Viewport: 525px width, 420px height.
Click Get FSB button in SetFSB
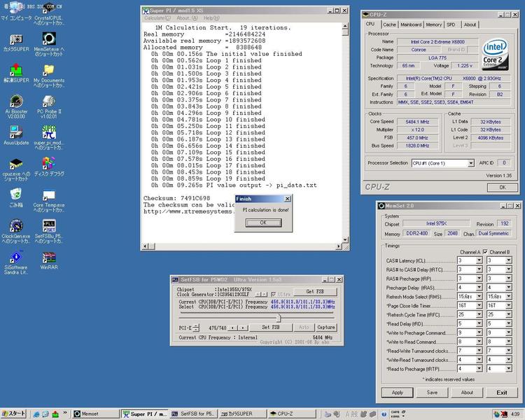pos(315,291)
